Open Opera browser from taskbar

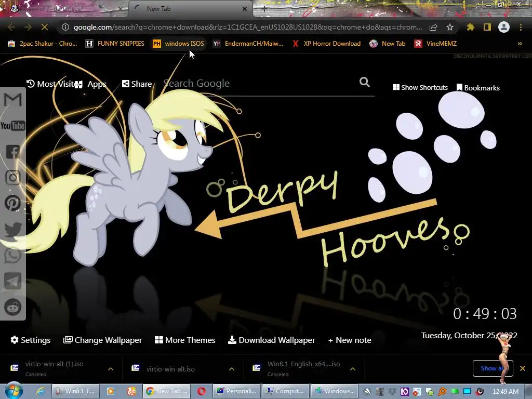(x=202, y=391)
